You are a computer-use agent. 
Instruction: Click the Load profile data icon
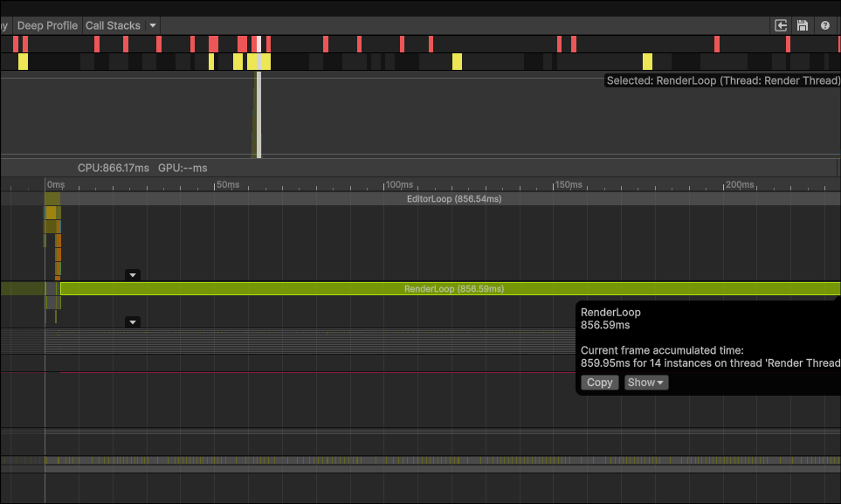point(780,25)
